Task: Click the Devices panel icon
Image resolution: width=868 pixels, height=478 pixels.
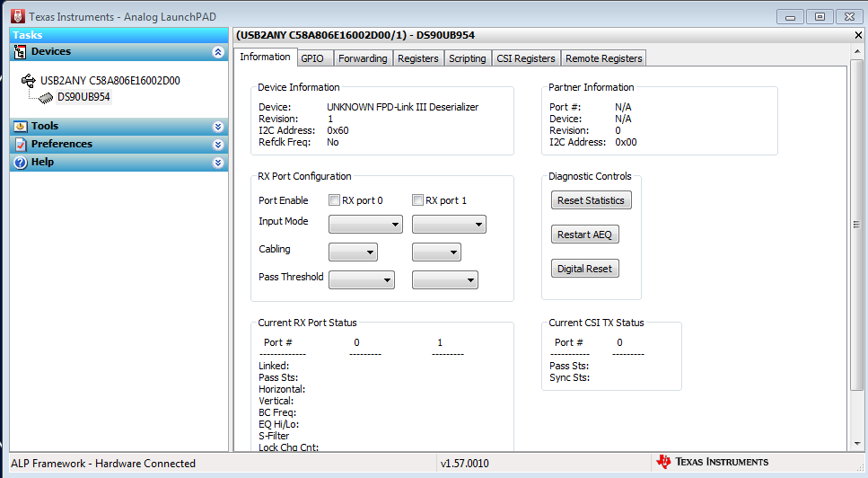Action: pos(20,52)
